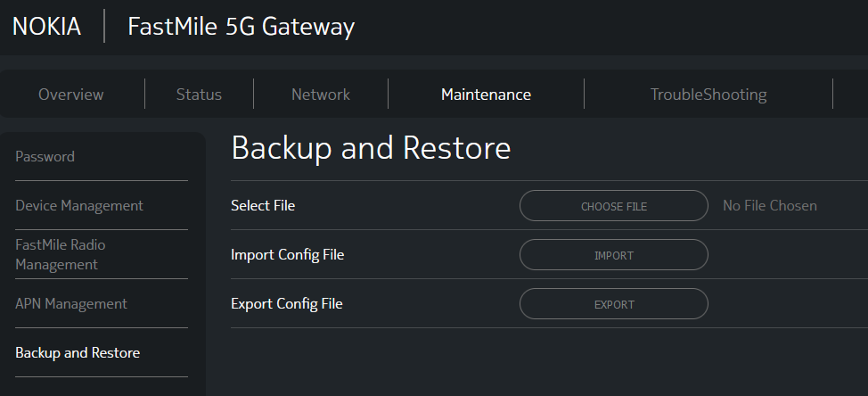Switch to the Status tab
Screen dimensions: 868x396
[x=199, y=95]
